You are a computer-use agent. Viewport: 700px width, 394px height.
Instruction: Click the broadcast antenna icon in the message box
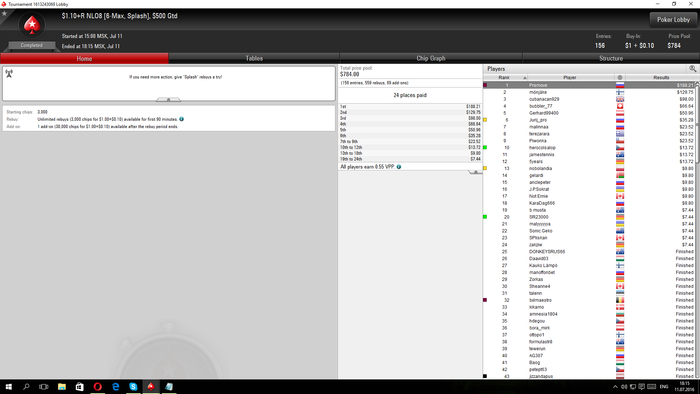pos(9,74)
